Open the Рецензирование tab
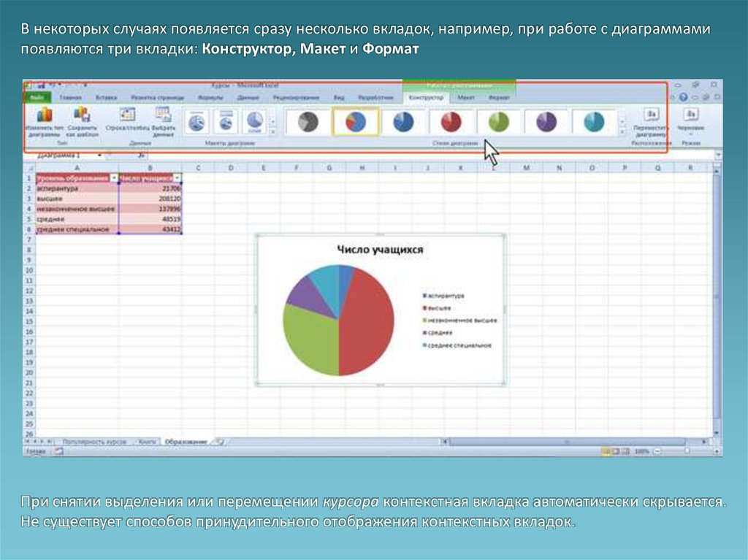This screenshot has height=560, width=748. 296,97
